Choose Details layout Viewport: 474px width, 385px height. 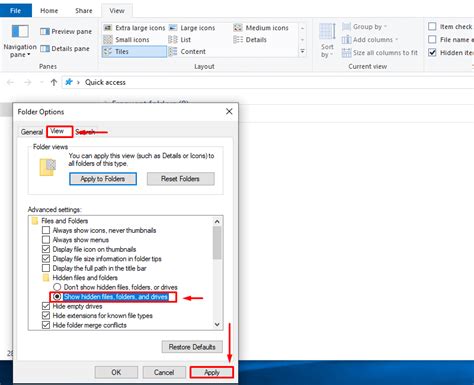pyautogui.click(x=250, y=40)
